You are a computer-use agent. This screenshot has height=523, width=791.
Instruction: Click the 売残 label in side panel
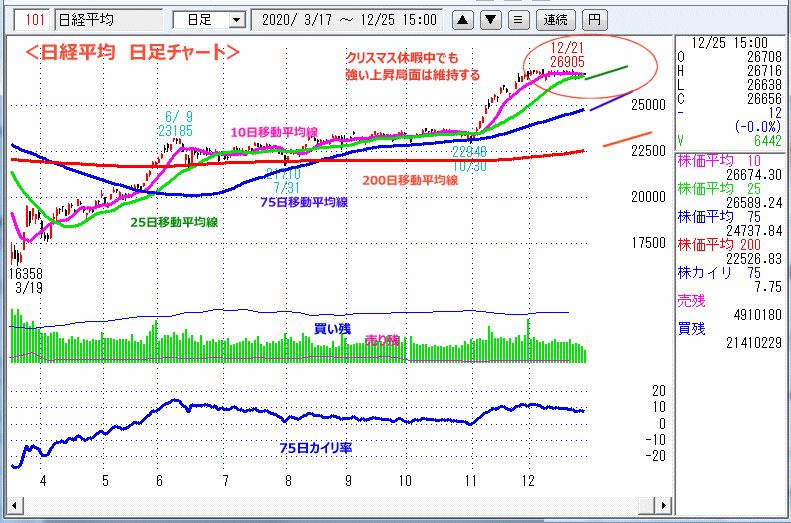(692, 299)
